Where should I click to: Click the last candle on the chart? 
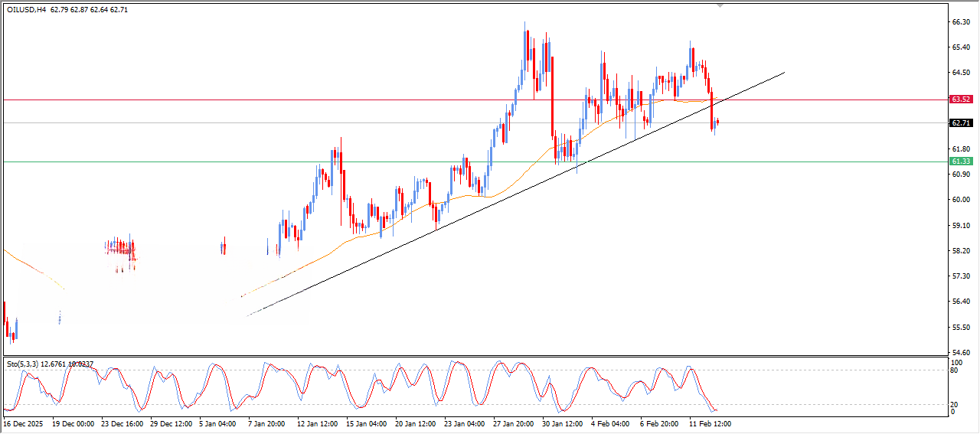point(717,122)
